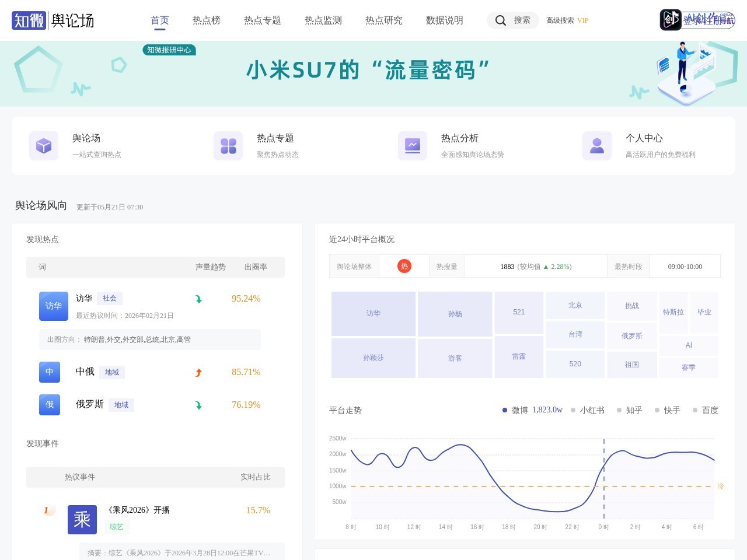Open 热点研究 in navigation

pyautogui.click(x=384, y=20)
